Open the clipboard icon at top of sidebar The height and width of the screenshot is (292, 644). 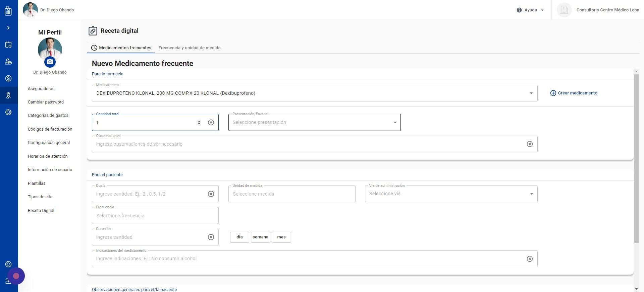coord(8,11)
